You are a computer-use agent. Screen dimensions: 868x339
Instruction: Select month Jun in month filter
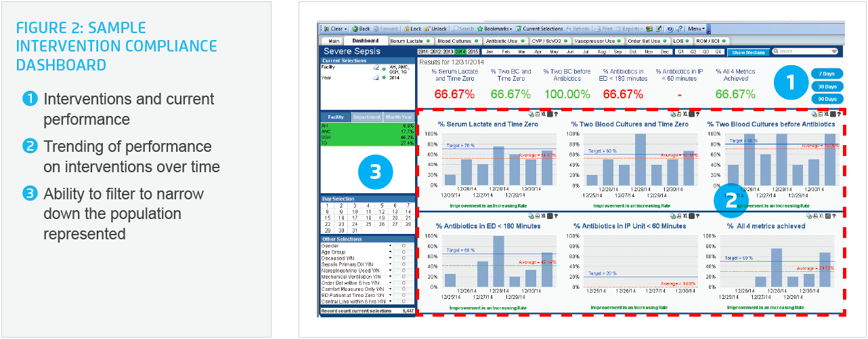click(569, 52)
